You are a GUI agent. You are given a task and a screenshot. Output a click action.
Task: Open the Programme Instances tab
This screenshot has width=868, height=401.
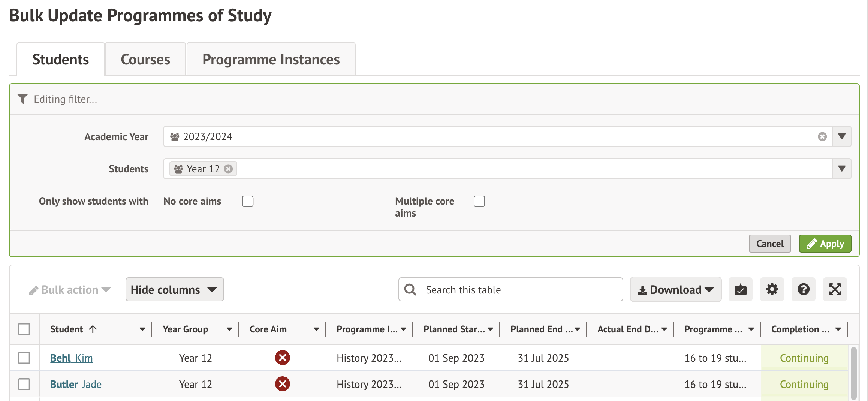[271, 60]
